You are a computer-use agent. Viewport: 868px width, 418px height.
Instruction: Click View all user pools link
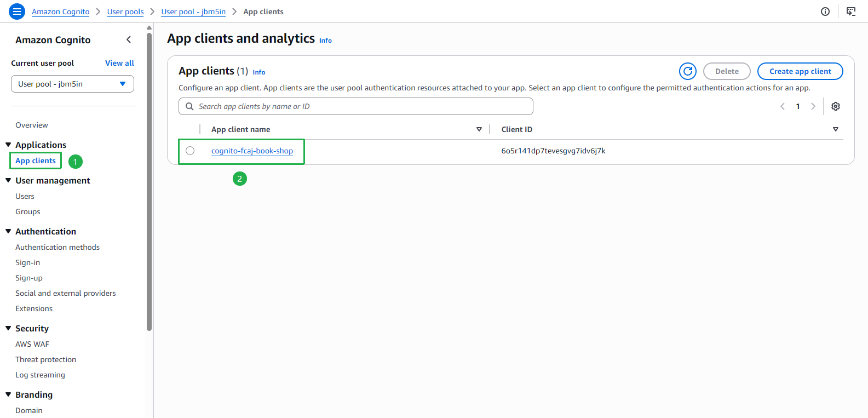(x=119, y=63)
